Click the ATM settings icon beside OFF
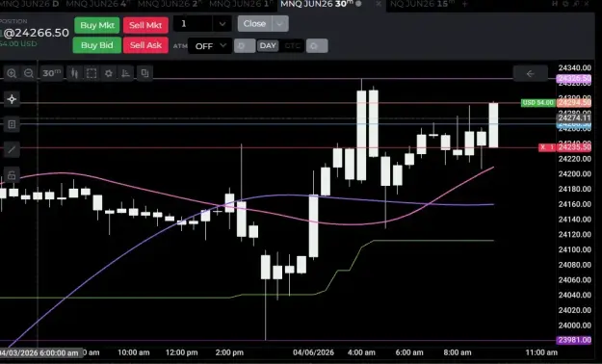The height and width of the screenshot is (364, 602). (245, 46)
